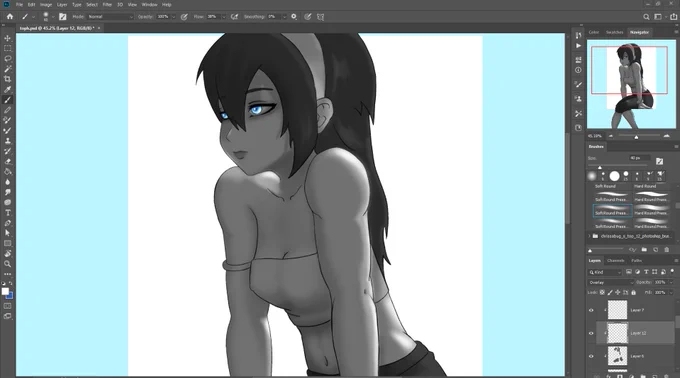
Task: Open the Smoothing dropdown arrow
Action: (x=284, y=17)
